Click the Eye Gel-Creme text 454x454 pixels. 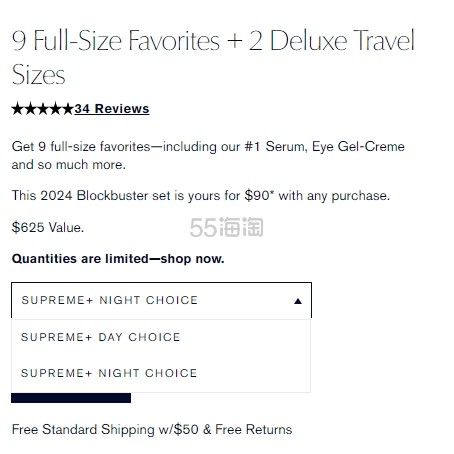(x=358, y=147)
